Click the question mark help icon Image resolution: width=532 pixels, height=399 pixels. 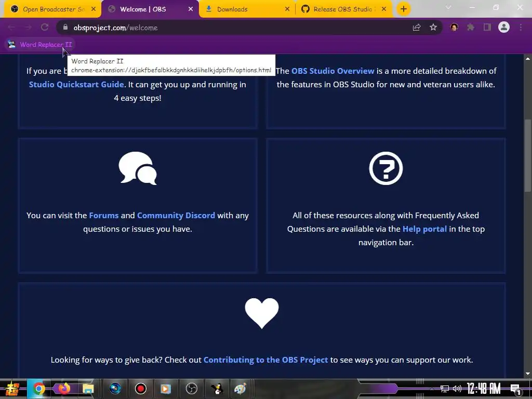(x=386, y=168)
